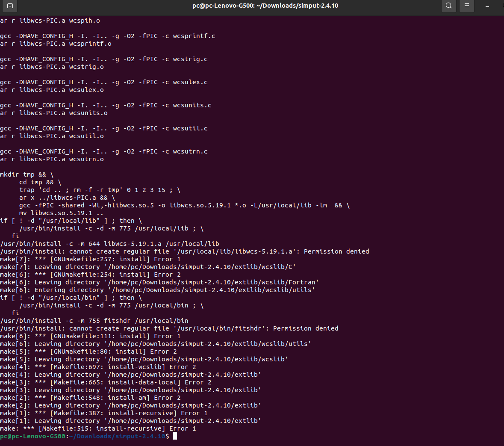Click the window title pc@pc-Lenovo-G500
This screenshot has width=504, height=446.
[x=265, y=6]
